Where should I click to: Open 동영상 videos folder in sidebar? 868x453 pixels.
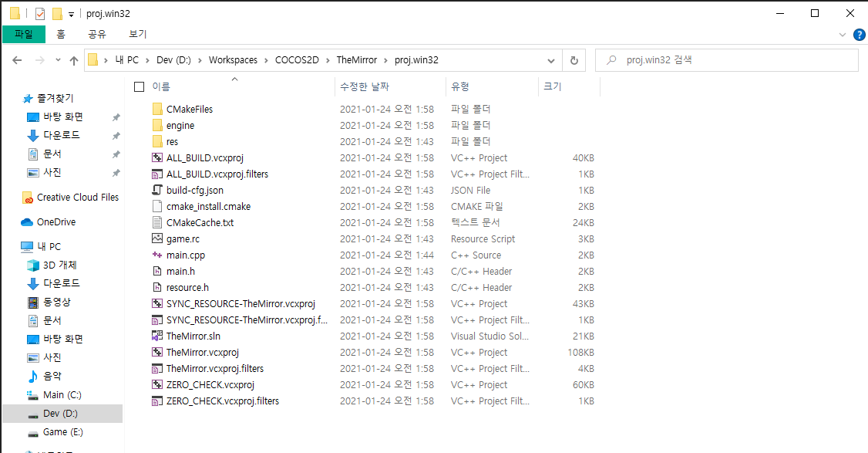pyautogui.click(x=49, y=303)
